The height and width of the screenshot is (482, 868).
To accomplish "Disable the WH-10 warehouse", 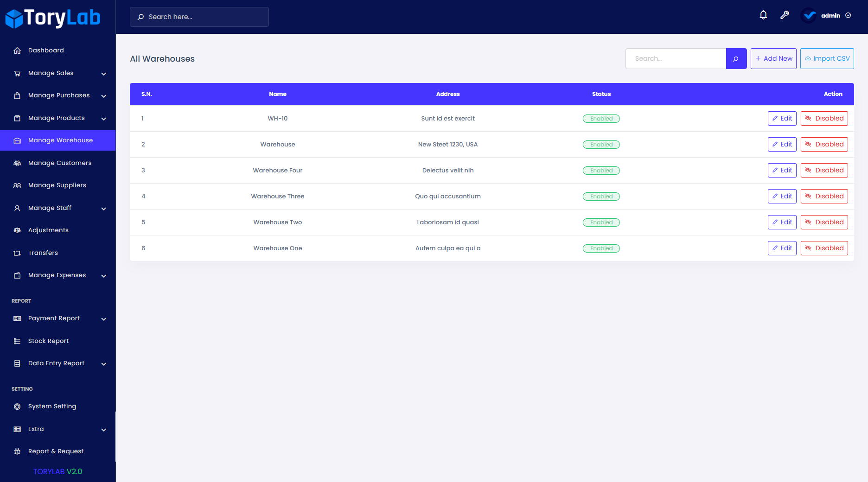I will (824, 118).
